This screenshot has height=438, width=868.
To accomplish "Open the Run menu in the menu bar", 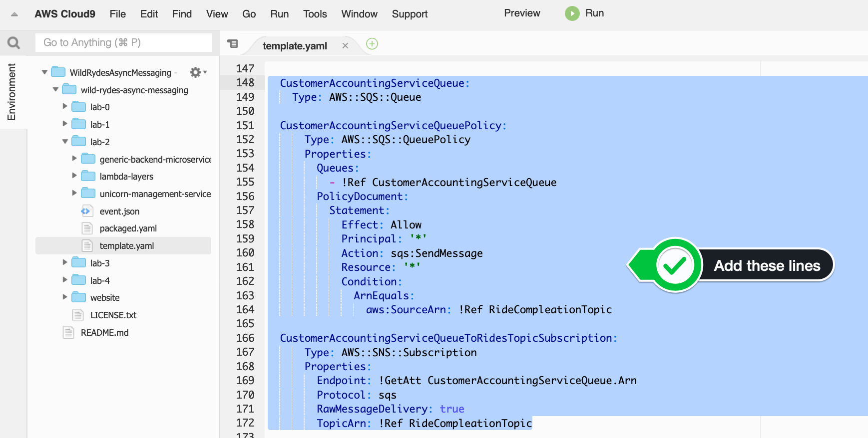I will [280, 14].
